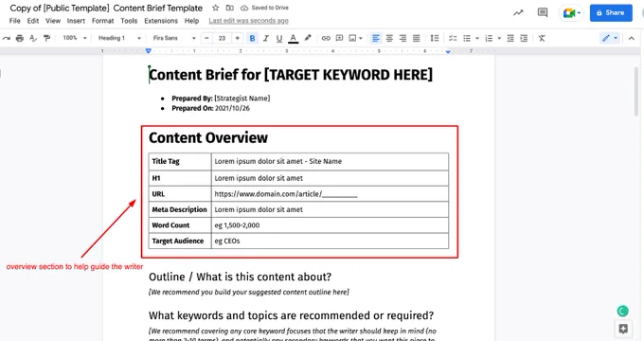The height and width of the screenshot is (341, 644).
Task: Set left text alignment
Action: (375, 38)
